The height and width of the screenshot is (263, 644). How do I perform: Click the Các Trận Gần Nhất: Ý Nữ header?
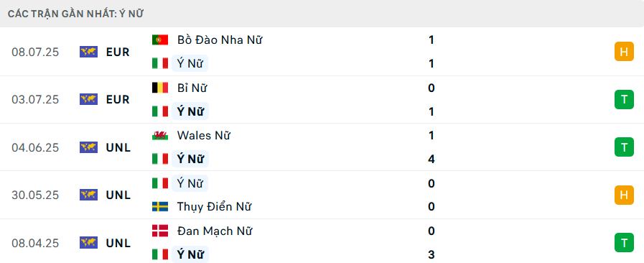point(75,14)
